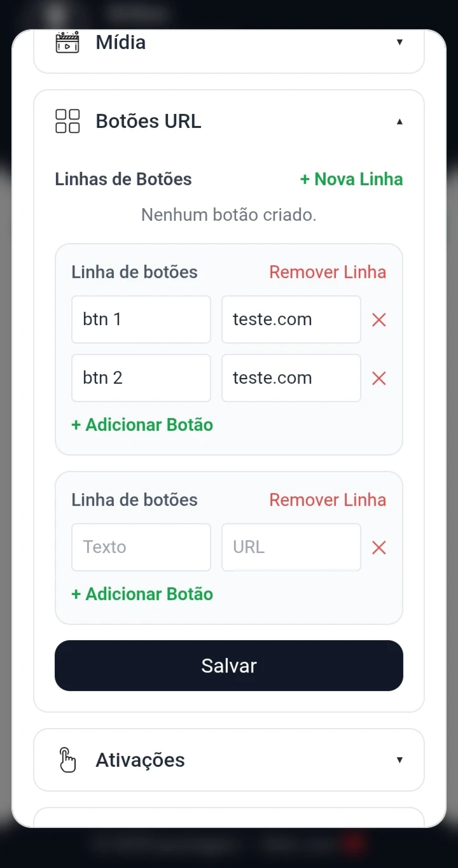This screenshot has width=458, height=868.
Task: Delete the btn 1 button row
Action: click(x=378, y=319)
